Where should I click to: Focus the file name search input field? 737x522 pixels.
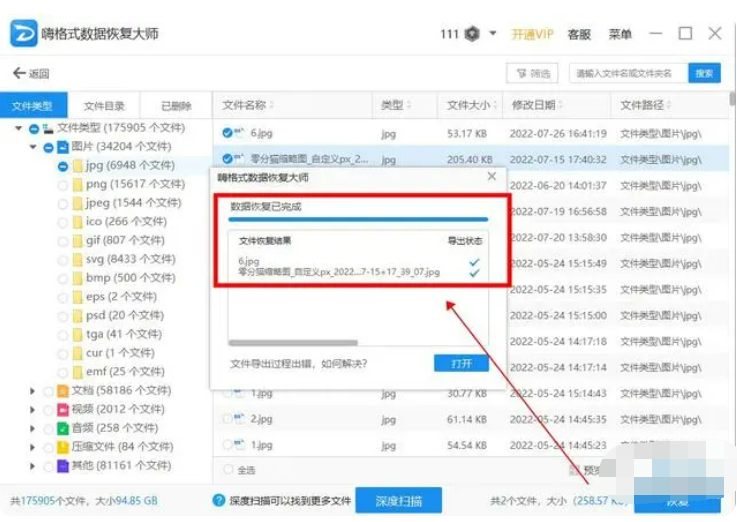click(x=628, y=73)
